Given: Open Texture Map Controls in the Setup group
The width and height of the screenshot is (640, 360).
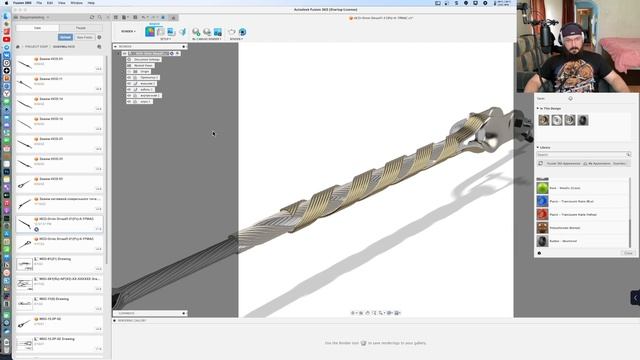Looking at the screenshot, I should (x=182, y=32).
